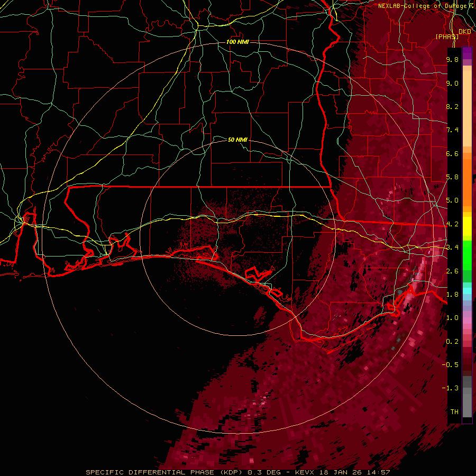Click the 4.2 value on the color scale
This screenshot has width=476, height=476.
pos(452,224)
